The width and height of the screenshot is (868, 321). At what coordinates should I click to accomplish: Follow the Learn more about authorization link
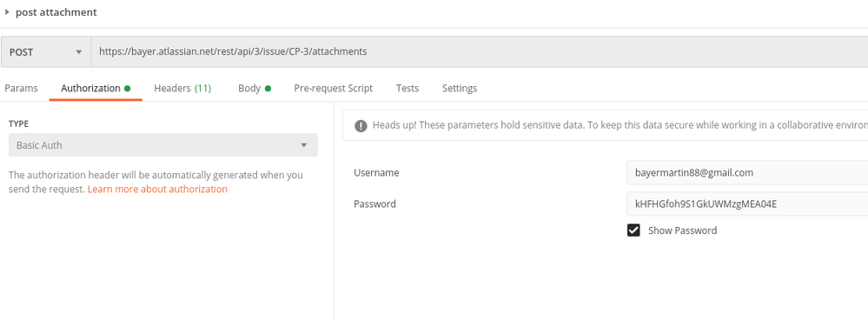coord(157,189)
